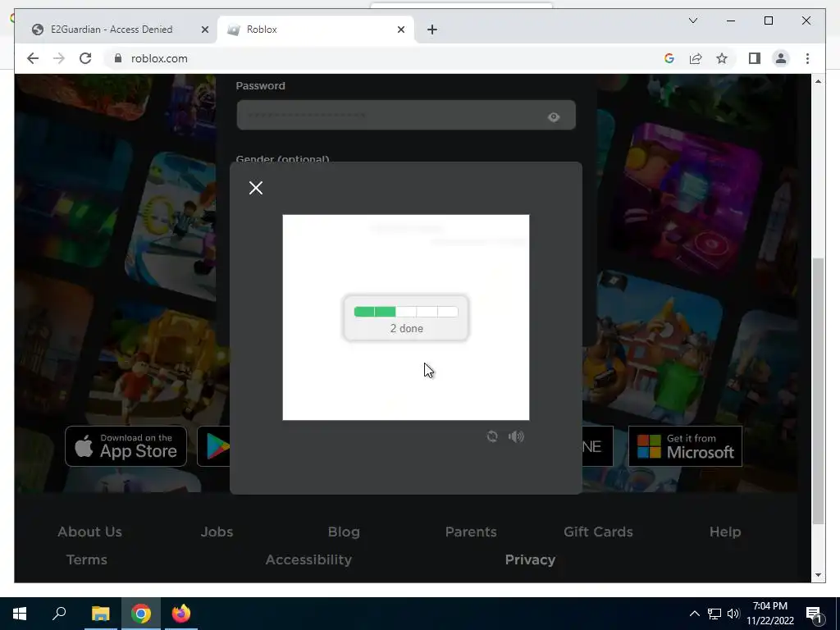840x630 pixels.
Task: View site information padlock icon
Action: coord(118,58)
